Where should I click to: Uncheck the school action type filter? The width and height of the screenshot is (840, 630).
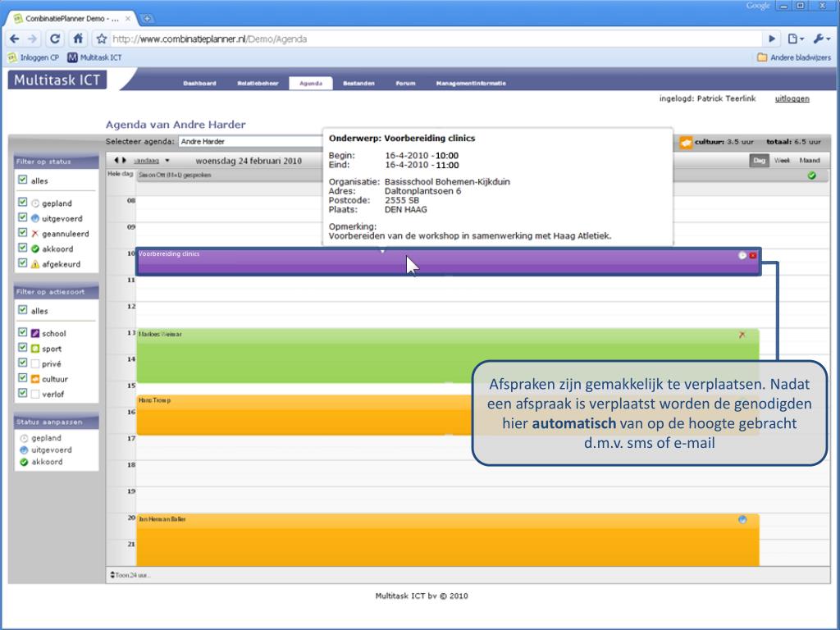click(22, 332)
